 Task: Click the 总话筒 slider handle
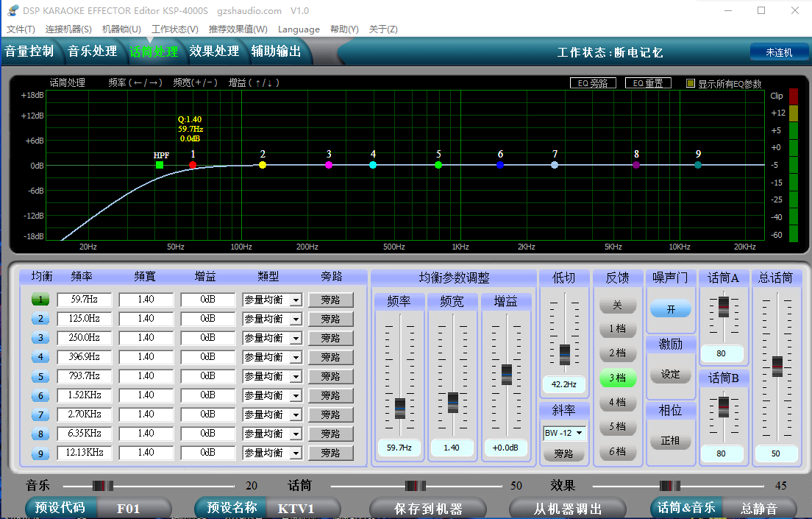(x=777, y=367)
